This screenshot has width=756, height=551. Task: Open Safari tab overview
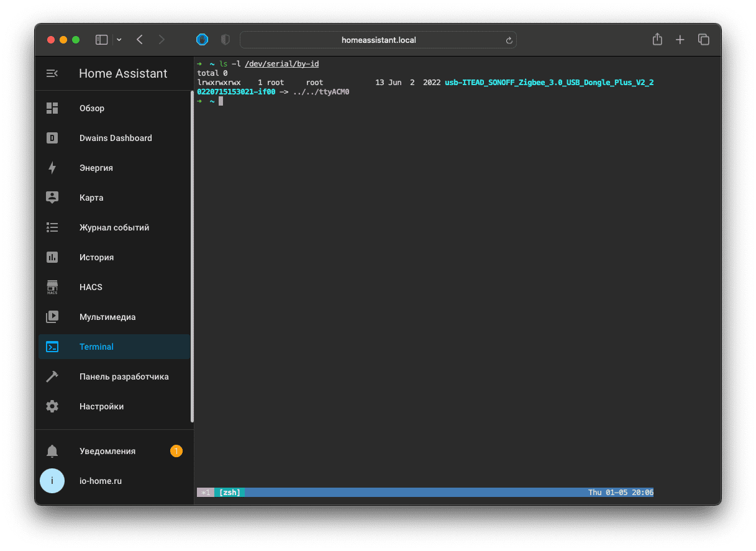click(x=703, y=40)
